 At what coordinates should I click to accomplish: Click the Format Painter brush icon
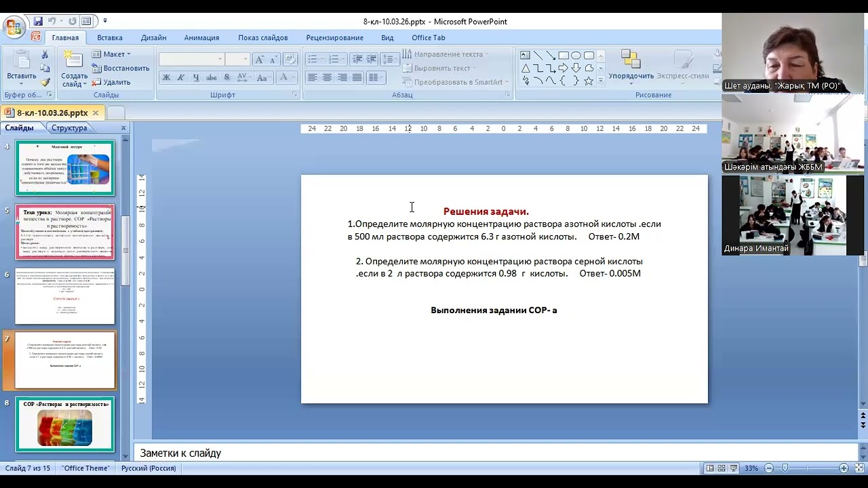coord(45,82)
